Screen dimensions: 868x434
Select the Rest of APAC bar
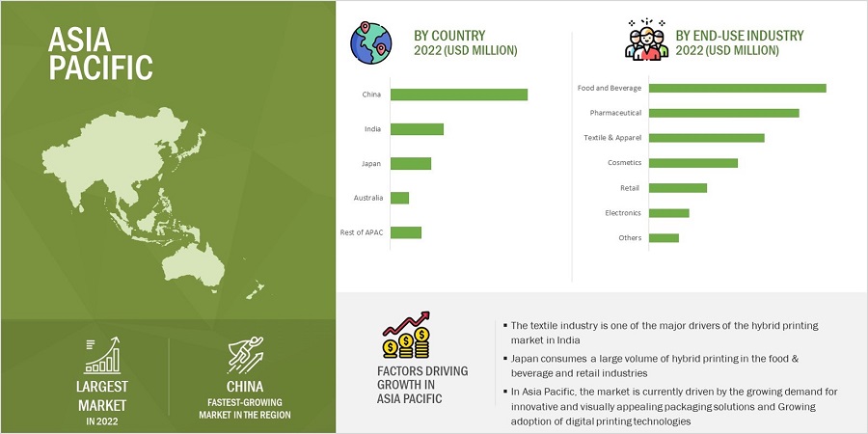click(406, 232)
